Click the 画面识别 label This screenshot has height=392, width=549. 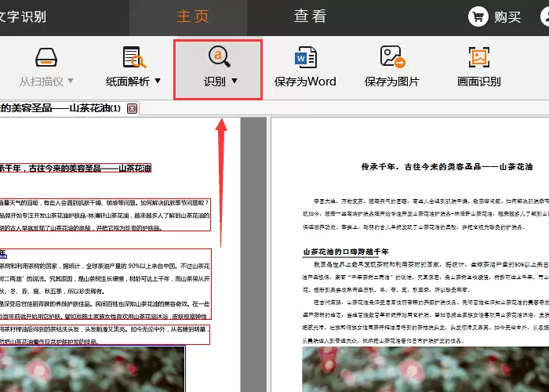[x=479, y=82]
